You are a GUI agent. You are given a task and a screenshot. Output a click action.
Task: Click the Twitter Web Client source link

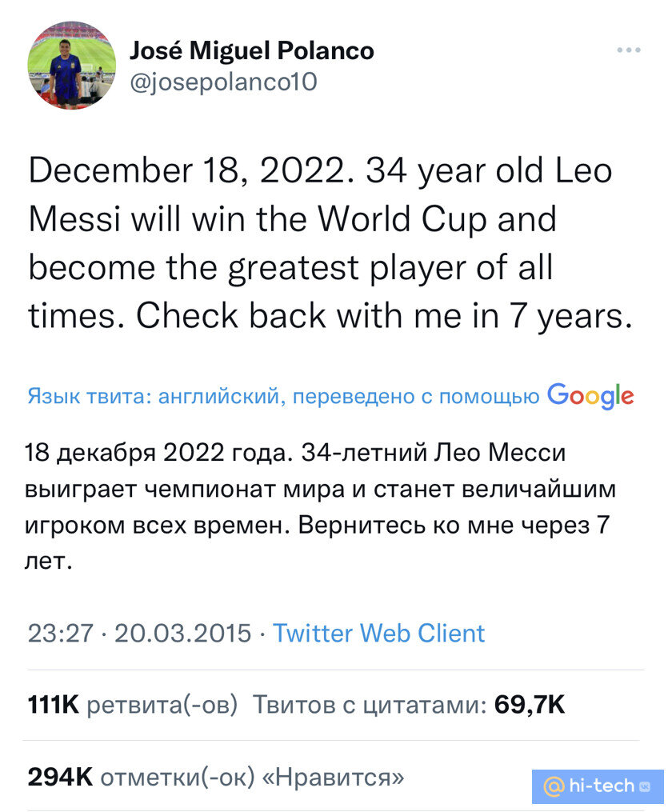tap(379, 634)
